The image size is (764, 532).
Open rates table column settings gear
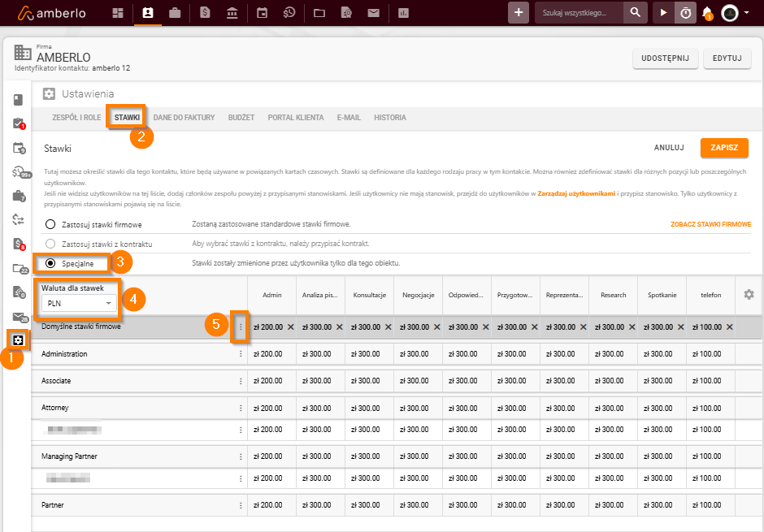click(749, 295)
